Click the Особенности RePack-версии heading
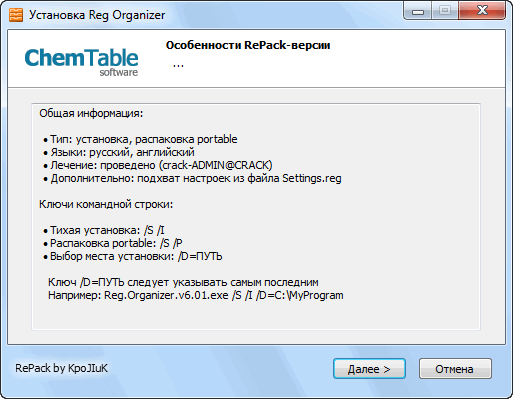The height and width of the screenshot is (399, 513). coord(248,45)
